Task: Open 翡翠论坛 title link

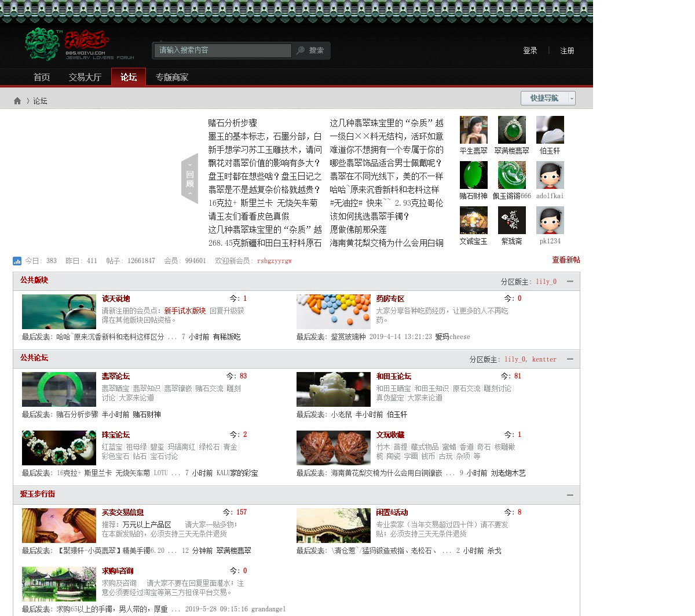Action: pos(116,376)
